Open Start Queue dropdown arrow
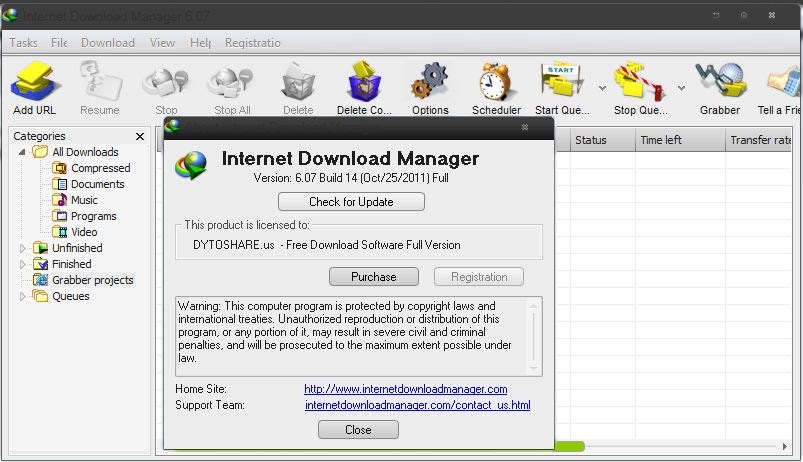Screen dimensions: 803x462 click(x=602, y=88)
